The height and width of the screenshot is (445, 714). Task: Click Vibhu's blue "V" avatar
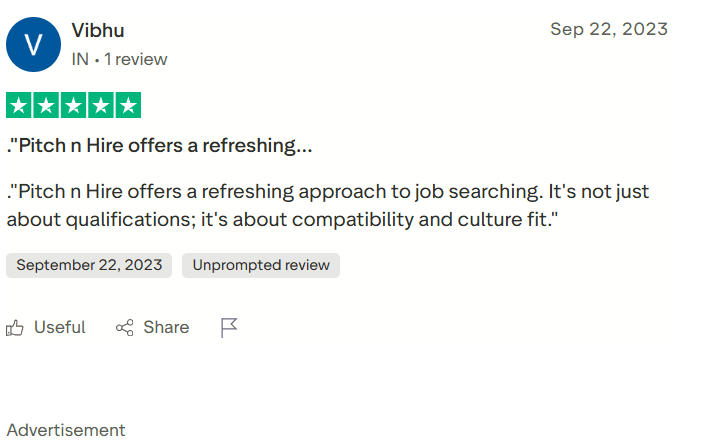pos(33,45)
